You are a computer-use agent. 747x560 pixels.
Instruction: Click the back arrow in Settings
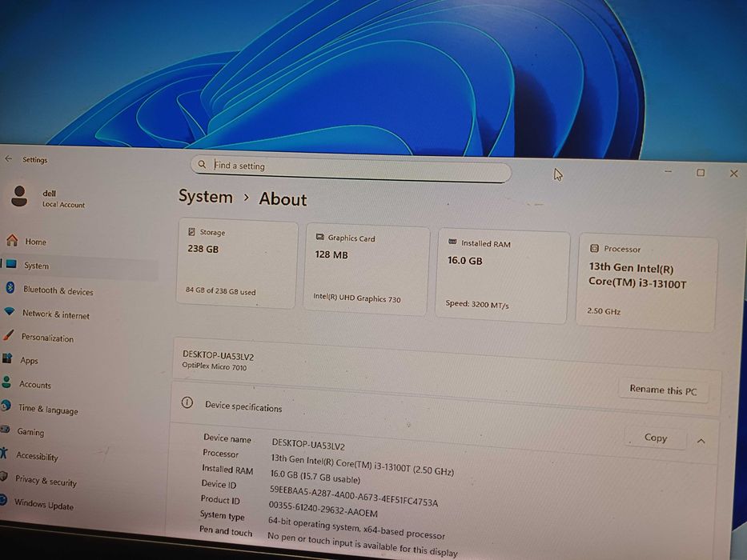pos(9,158)
